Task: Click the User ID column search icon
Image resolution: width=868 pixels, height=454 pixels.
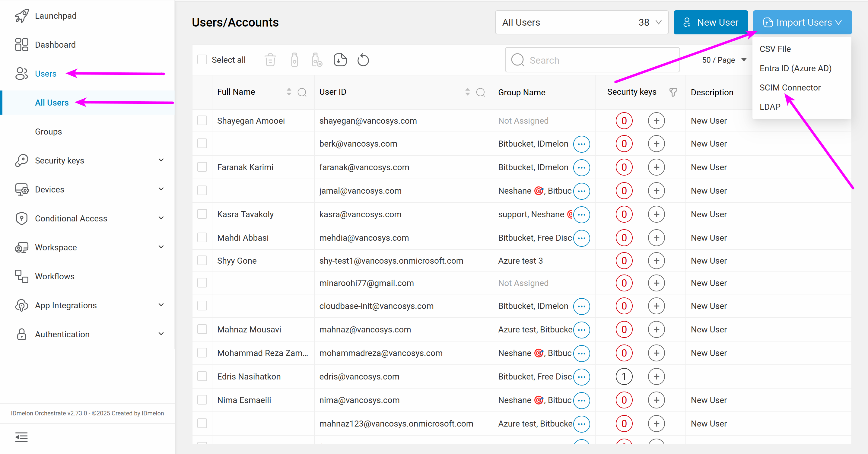Action: click(481, 92)
